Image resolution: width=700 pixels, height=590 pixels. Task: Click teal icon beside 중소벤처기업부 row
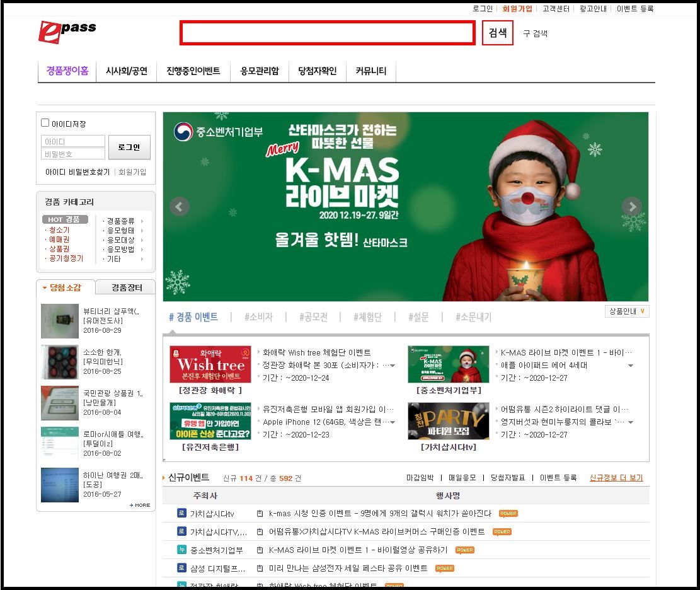(x=181, y=550)
